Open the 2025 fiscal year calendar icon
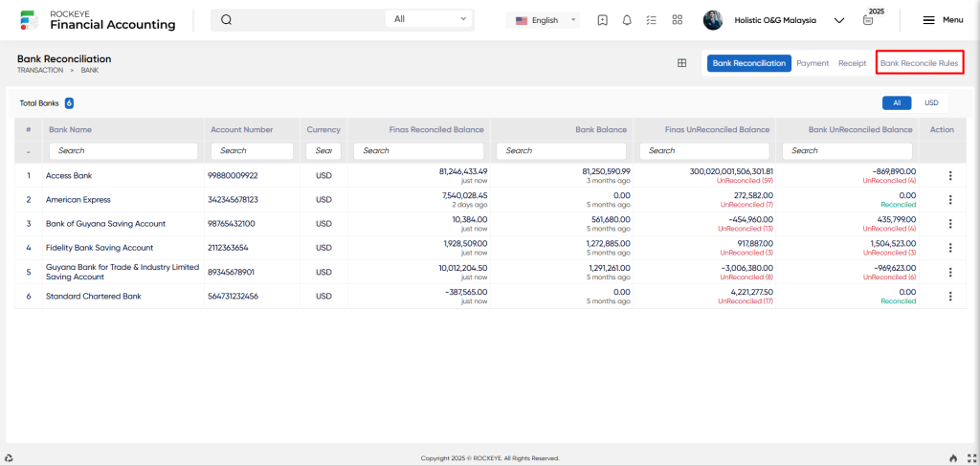The width and height of the screenshot is (980, 466). [x=867, y=20]
